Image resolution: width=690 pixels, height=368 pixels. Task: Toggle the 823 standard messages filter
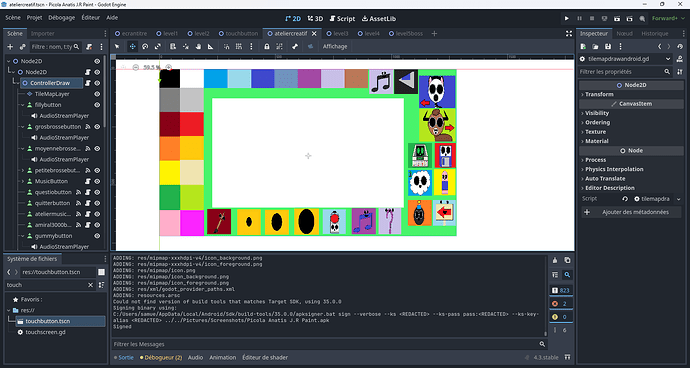point(561,291)
